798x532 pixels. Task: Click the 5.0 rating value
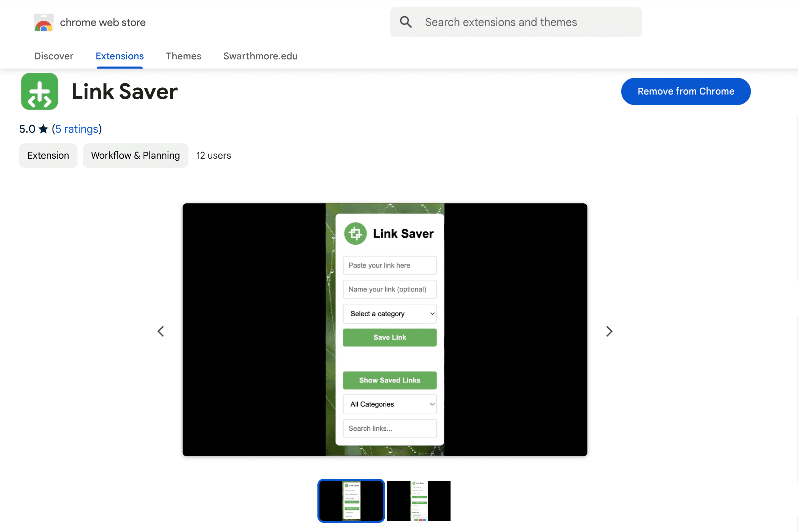pyautogui.click(x=27, y=129)
